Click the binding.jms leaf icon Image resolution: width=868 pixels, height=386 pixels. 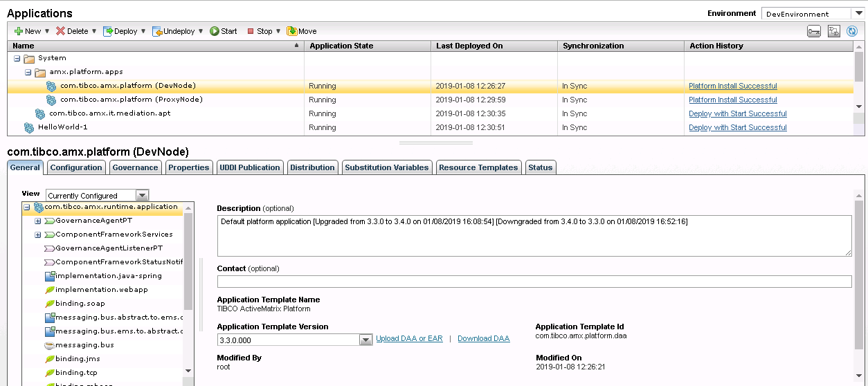coord(49,359)
